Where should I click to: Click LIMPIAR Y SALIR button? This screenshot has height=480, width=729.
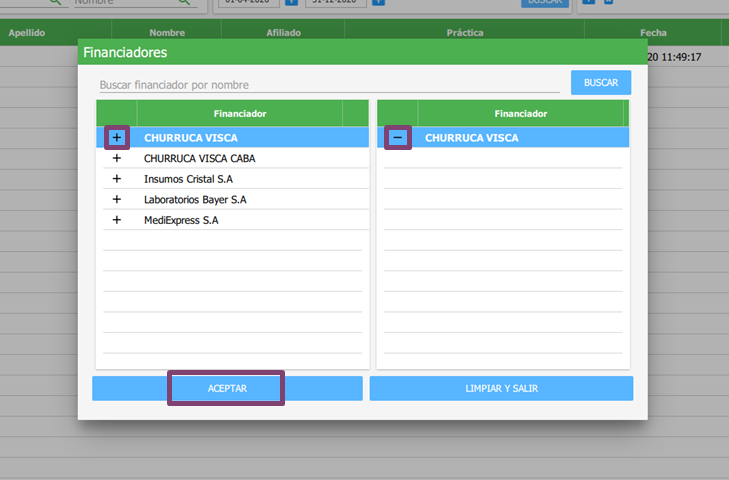[501, 388]
